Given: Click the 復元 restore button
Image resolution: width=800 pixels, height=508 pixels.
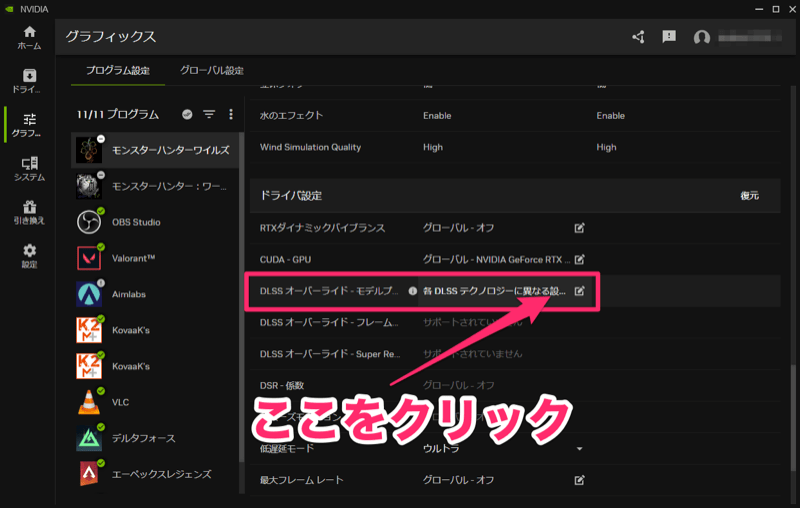Looking at the screenshot, I should pos(749,196).
